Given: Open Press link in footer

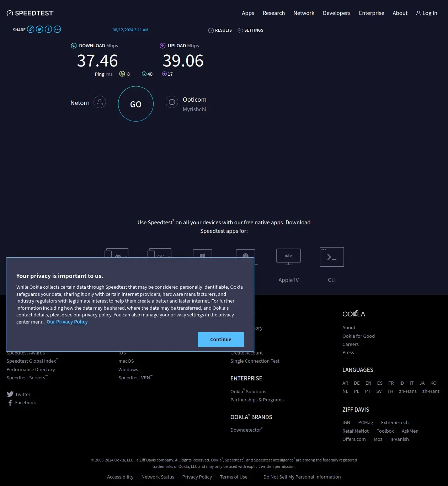Looking at the screenshot, I should coord(348,352).
